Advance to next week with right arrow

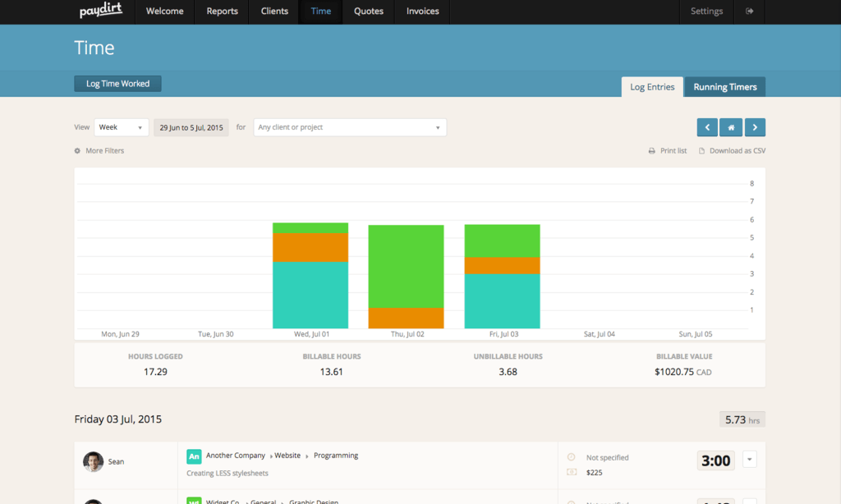coord(755,127)
